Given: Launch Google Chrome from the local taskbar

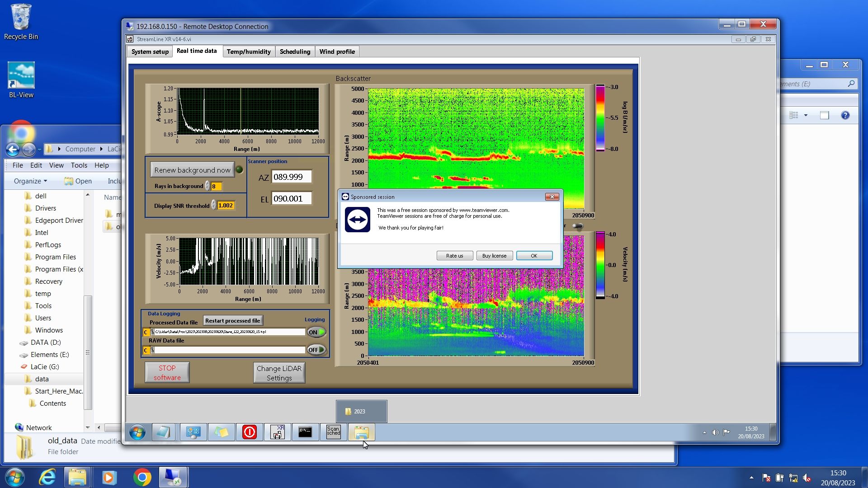Looking at the screenshot, I should 142,477.
